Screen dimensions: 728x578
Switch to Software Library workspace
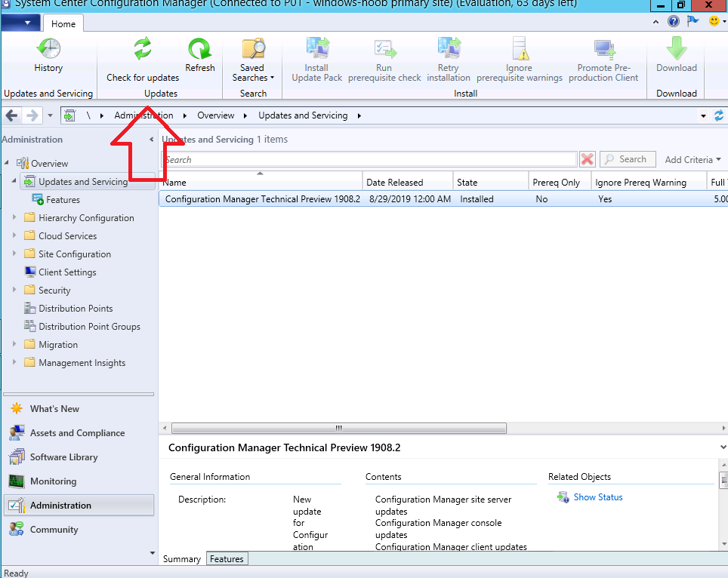(79, 457)
